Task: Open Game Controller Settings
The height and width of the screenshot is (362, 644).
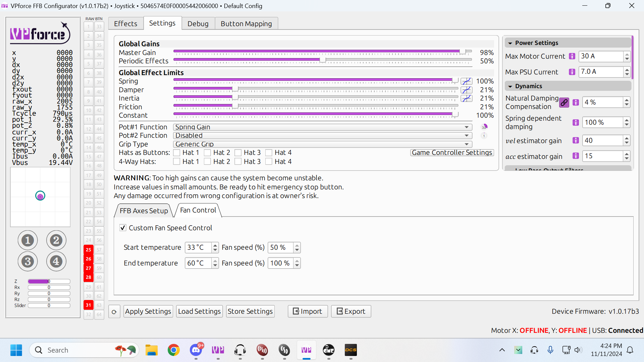Action: coord(452,153)
